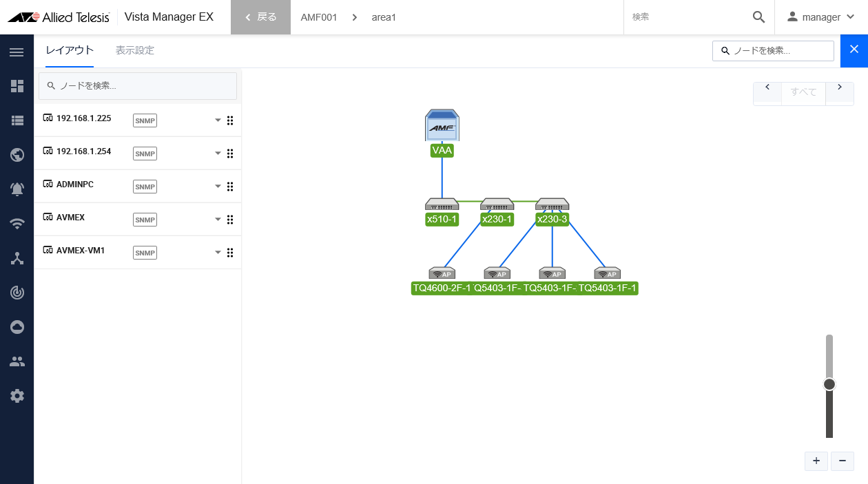Switch to the レイアウト tab
Image resolution: width=868 pixels, height=484 pixels.
coord(70,50)
